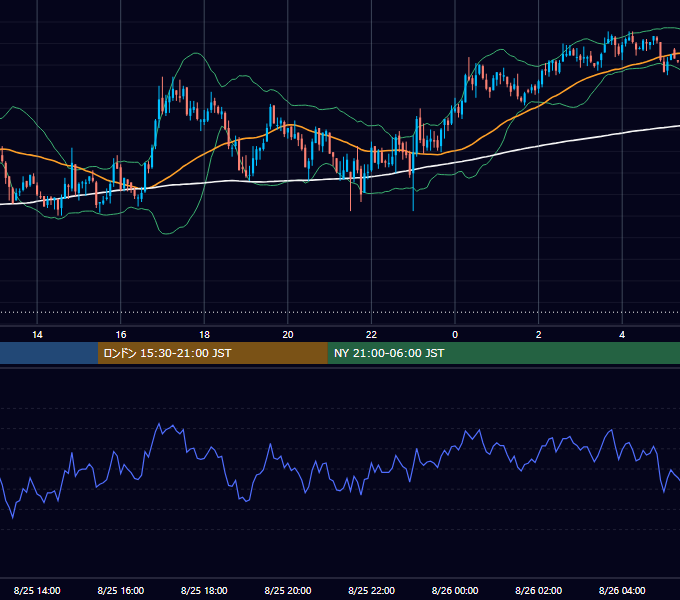
Task: Click the 18 hour axis label
Action: pyautogui.click(x=204, y=335)
